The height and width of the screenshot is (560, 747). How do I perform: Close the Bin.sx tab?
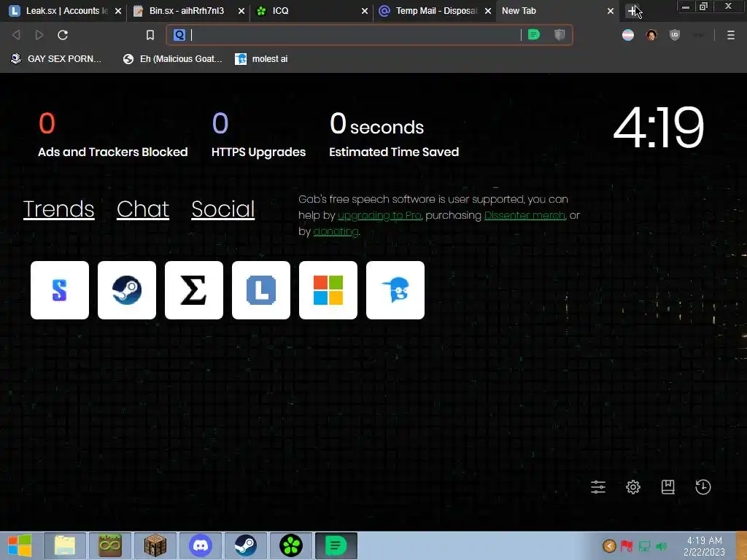coord(241,10)
